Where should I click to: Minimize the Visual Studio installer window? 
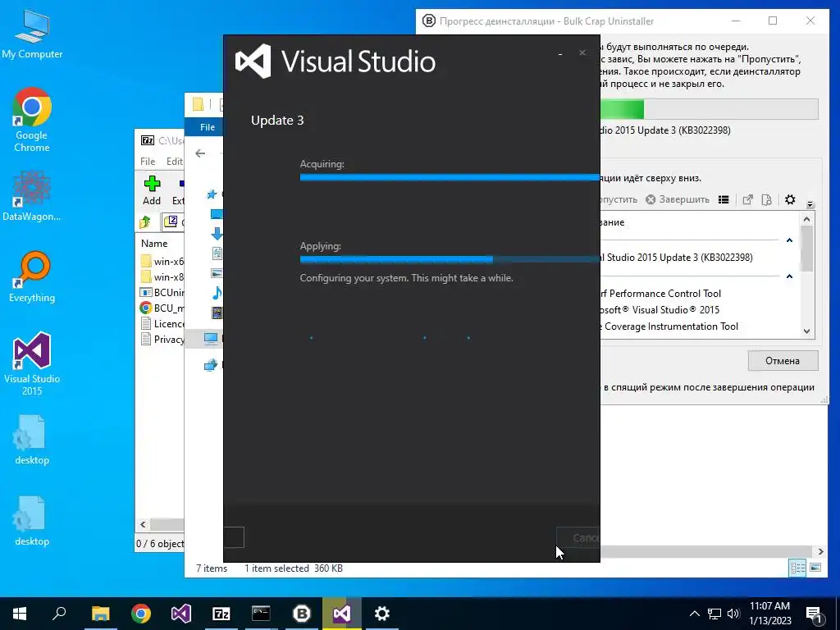[560, 53]
